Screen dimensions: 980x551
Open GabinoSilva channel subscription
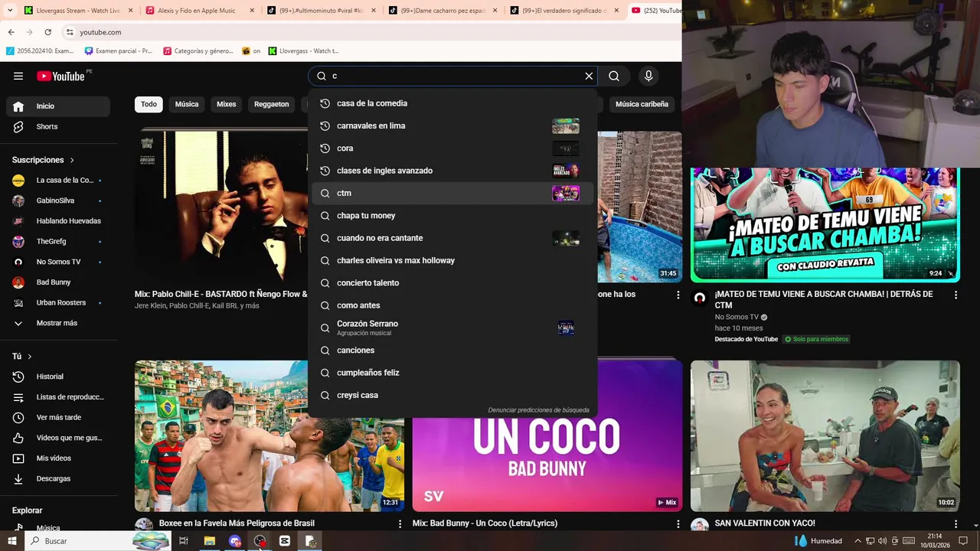click(58, 201)
